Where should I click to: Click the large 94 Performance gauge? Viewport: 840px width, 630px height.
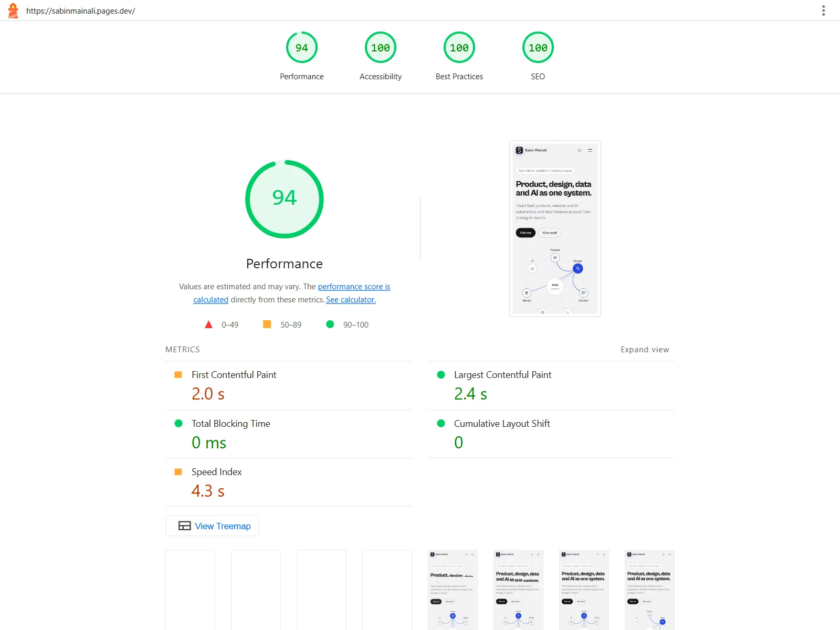point(285,199)
